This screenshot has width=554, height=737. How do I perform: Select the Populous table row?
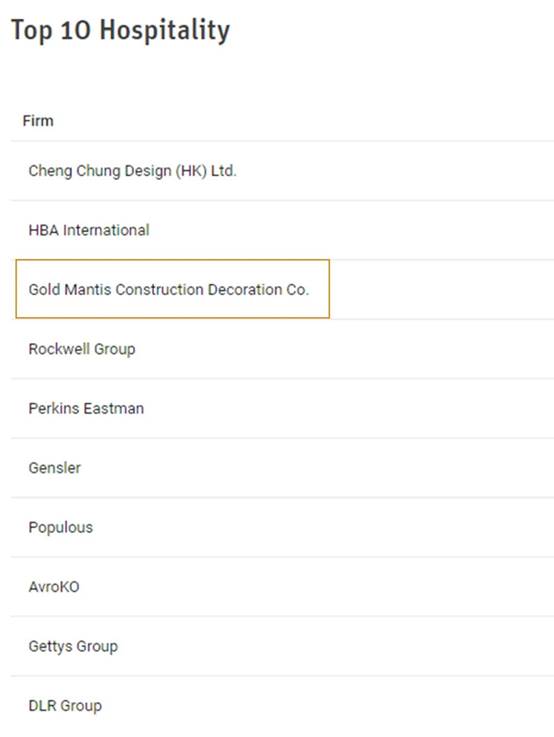pyautogui.click(x=282, y=527)
